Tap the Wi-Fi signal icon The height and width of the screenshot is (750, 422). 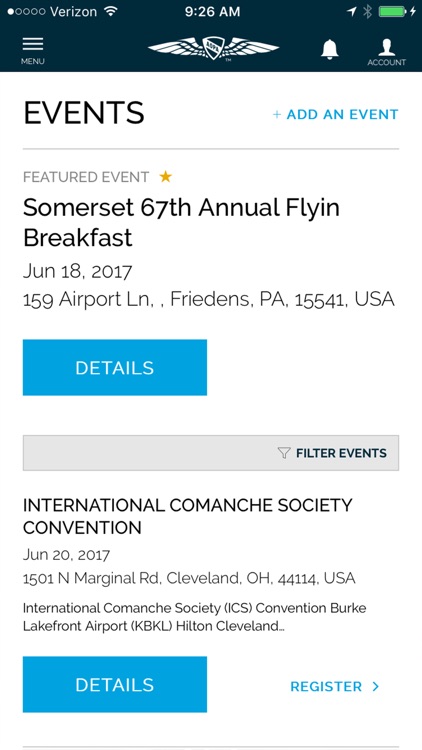point(111,11)
